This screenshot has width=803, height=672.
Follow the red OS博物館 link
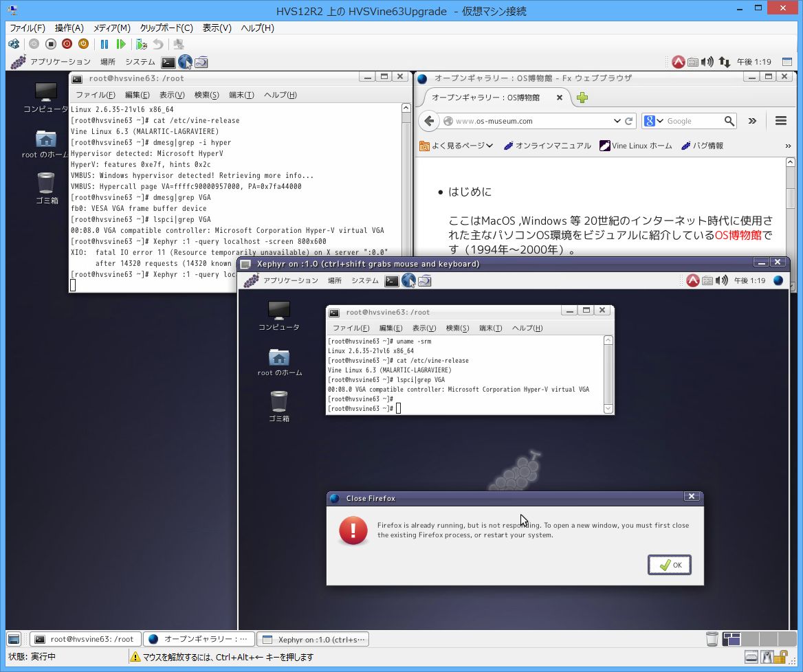coord(738,236)
